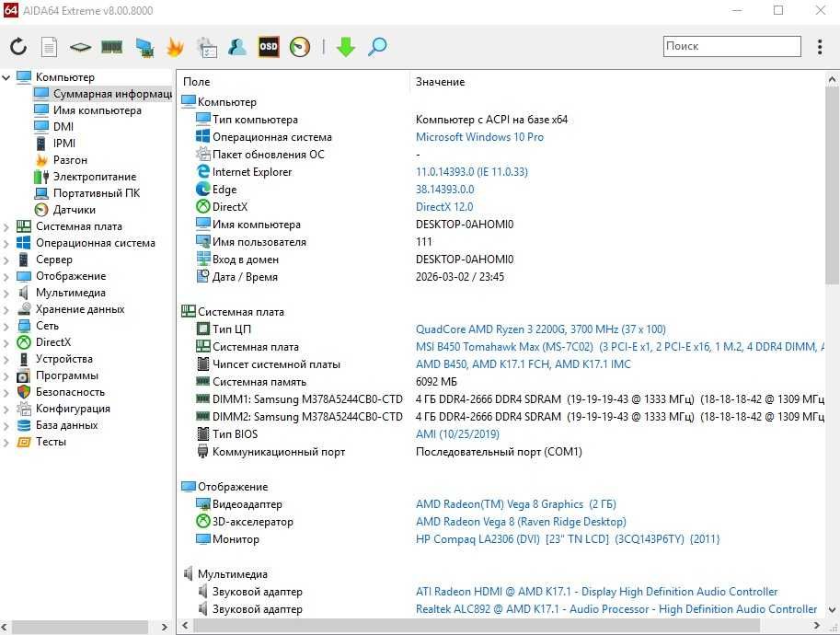This screenshot has width=840, height=635.
Task: Click the magnifier search icon
Action: click(377, 47)
